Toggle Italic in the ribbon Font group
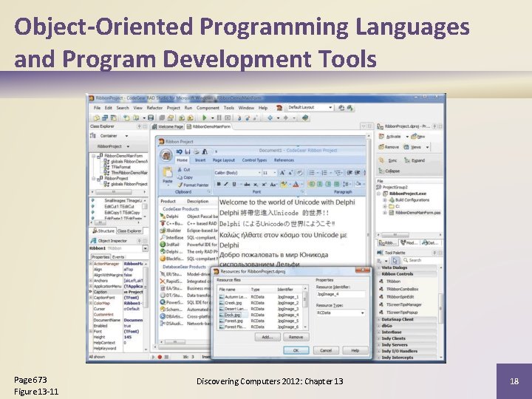Image resolution: width=532 pixels, height=399 pixels. click(226, 184)
